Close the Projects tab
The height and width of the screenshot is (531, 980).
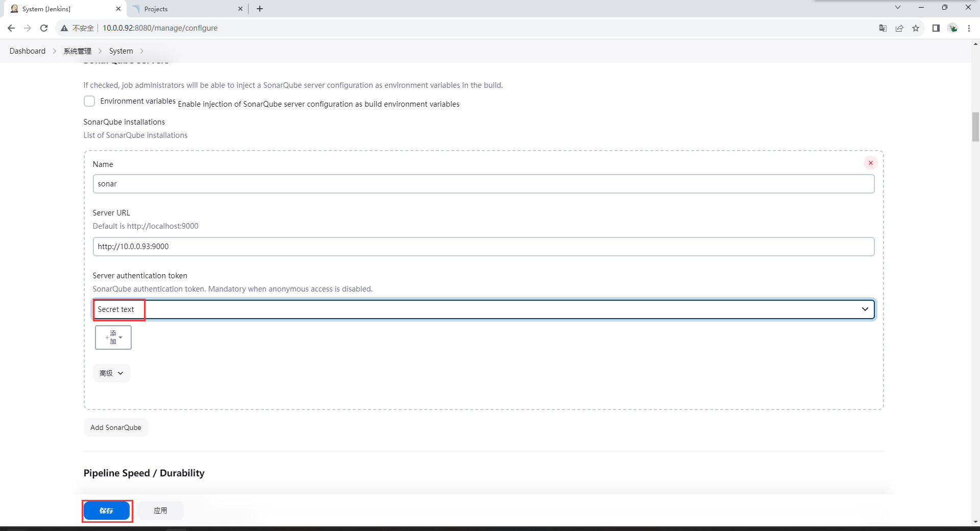point(240,9)
